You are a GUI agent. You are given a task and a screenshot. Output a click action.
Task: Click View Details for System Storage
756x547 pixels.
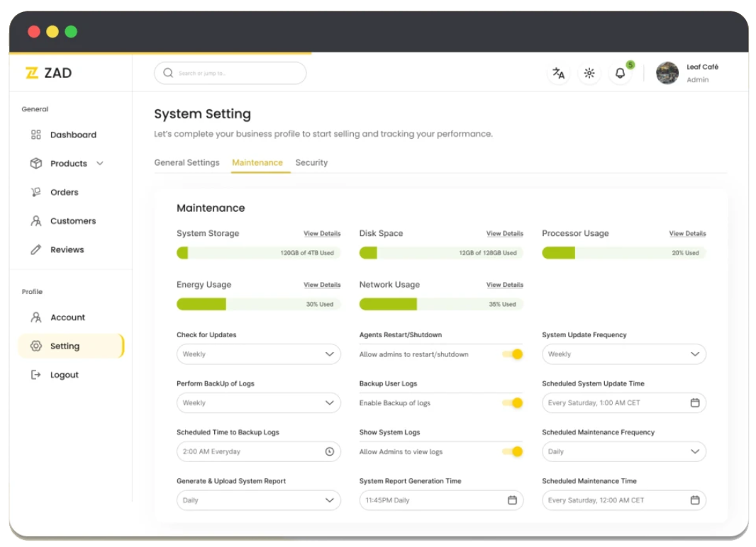pyautogui.click(x=322, y=234)
